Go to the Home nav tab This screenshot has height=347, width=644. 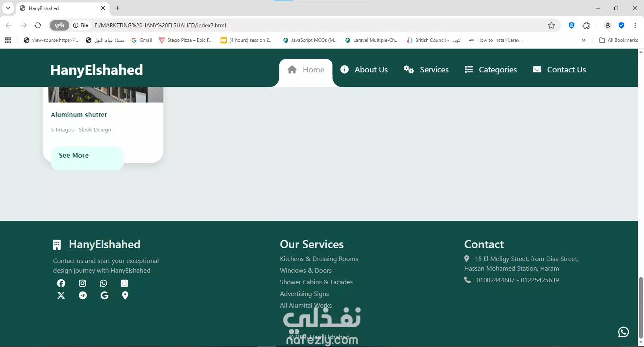[306, 70]
